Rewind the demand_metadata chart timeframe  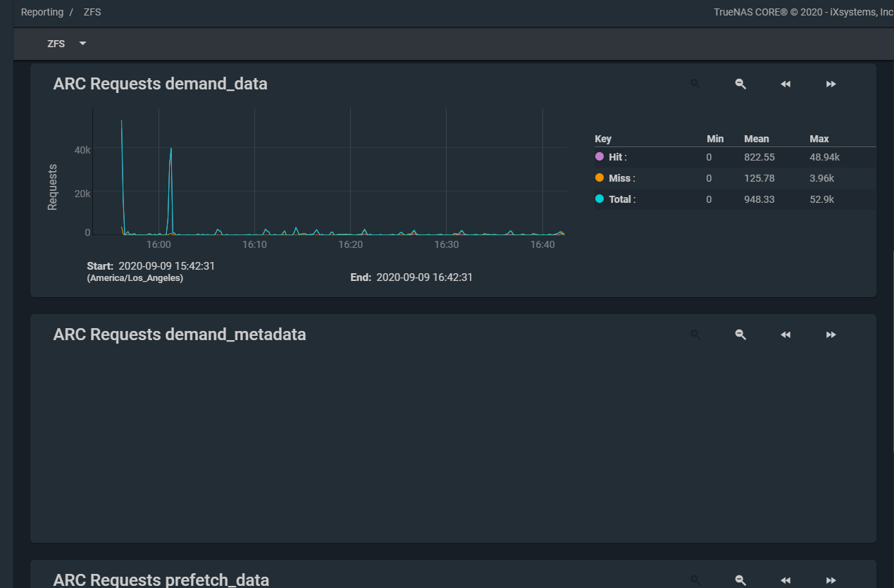[786, 334]
